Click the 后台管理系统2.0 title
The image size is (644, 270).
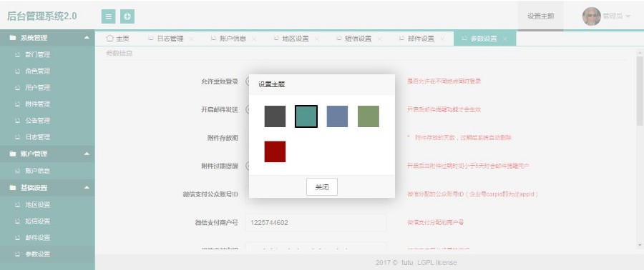pos(42,16)
